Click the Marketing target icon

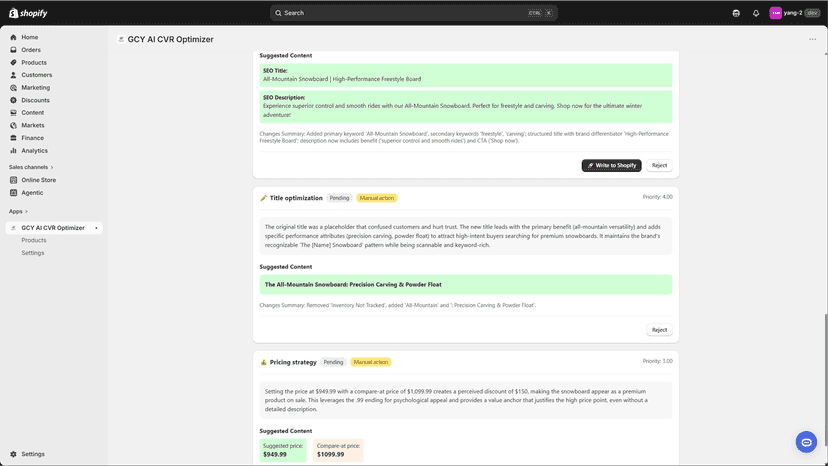click(x=13, y=88)
